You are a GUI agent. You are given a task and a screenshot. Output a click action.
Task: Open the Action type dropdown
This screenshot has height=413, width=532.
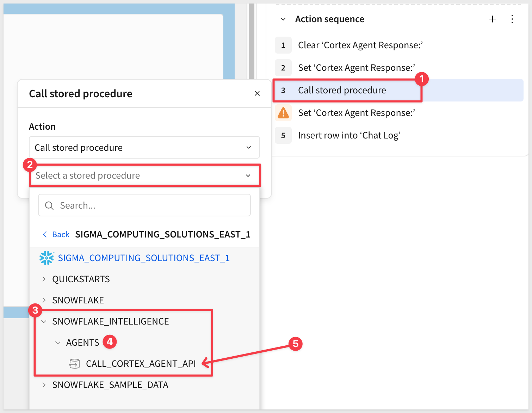(x=144, y=148)
